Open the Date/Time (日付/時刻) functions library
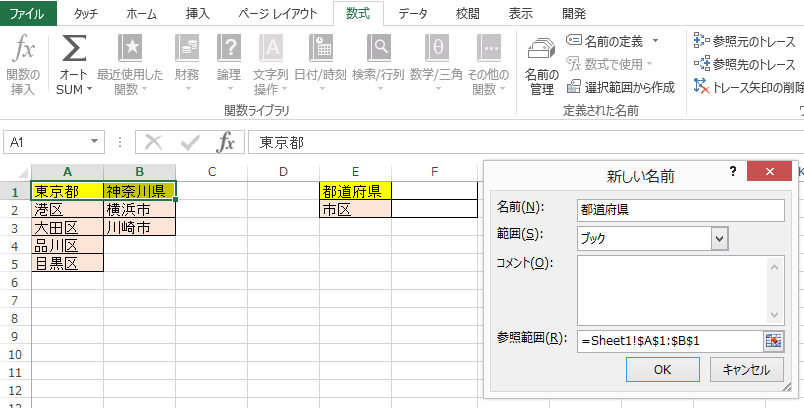The image size is (804, 408). 320,65
